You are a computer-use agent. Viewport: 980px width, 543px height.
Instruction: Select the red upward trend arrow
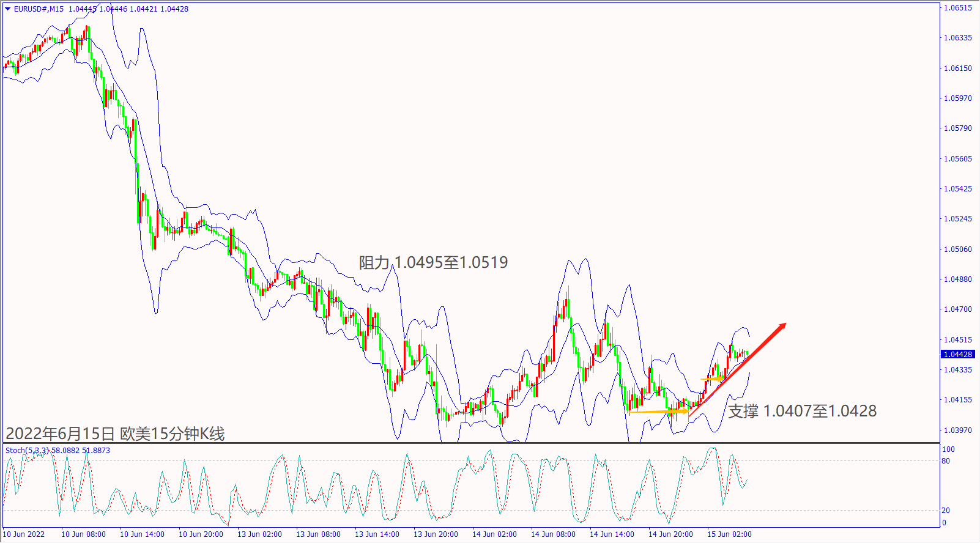click(737, 370)
